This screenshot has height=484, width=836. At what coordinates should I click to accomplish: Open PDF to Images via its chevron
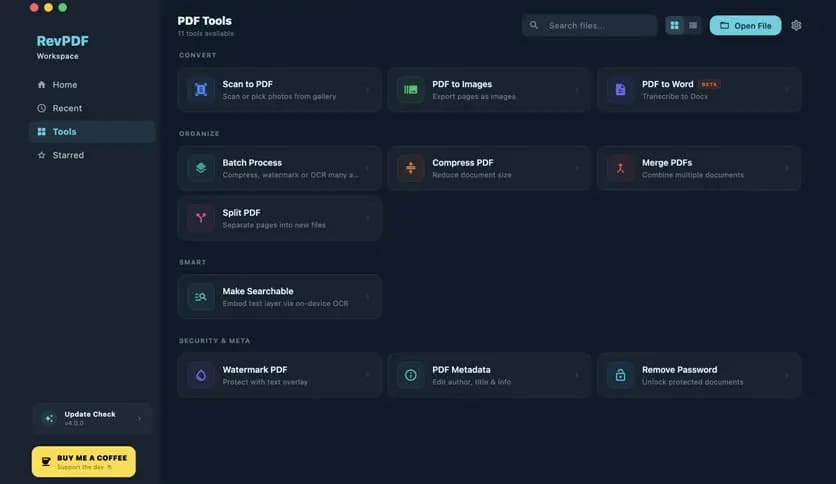pos(577,90)
